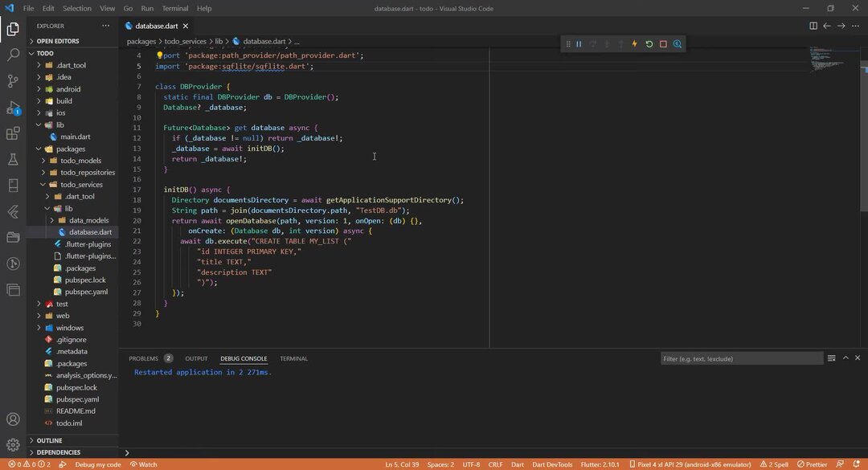Maximize the bottom panel with chevron
This screenshot has height=470, width=868.
(x=845, y=358)
